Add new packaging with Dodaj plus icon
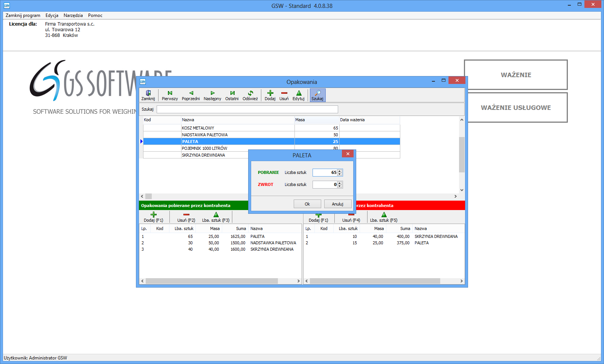The image size is (604, 364). coord(270,95)
